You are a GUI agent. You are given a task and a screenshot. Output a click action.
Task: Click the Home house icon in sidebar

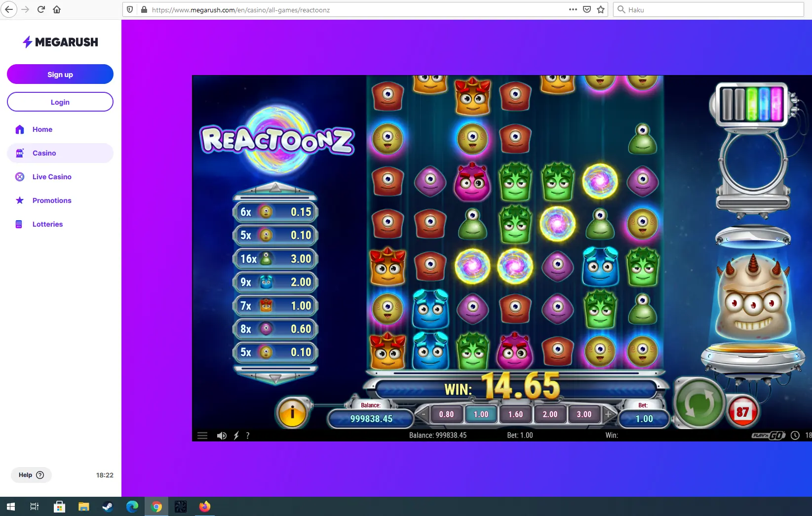coord(20,129)
